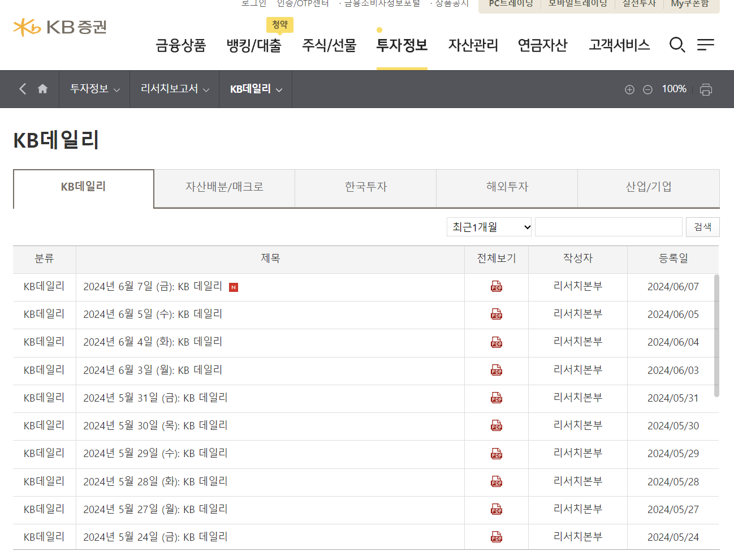Switch to the 산업/기업 tab

point(649,188)
